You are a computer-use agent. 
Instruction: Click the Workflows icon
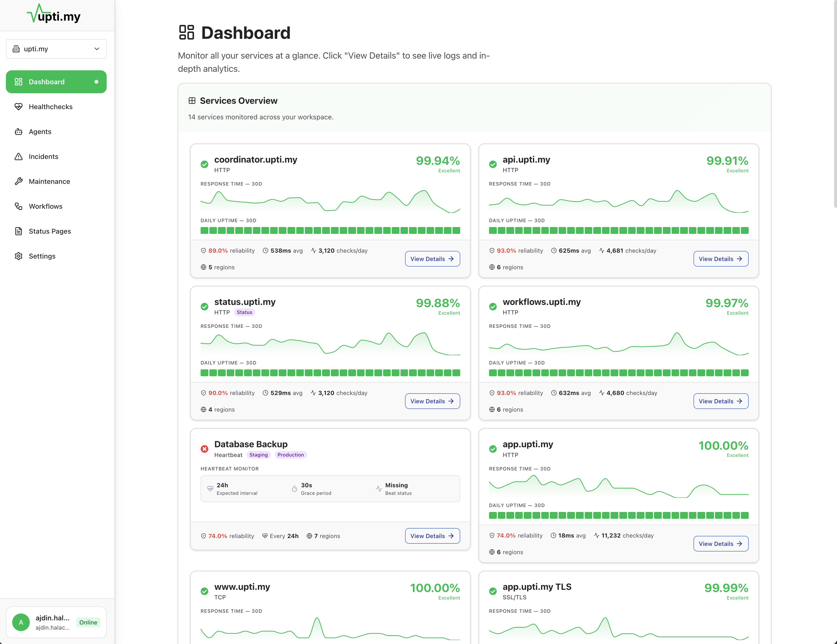click(18, 206)
